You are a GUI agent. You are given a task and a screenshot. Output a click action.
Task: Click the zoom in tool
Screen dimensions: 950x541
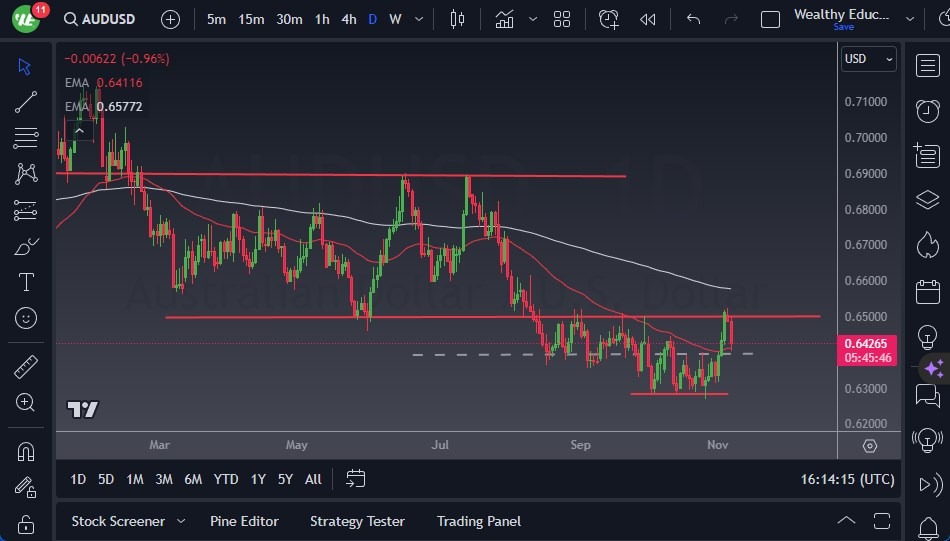click(26, 403)
